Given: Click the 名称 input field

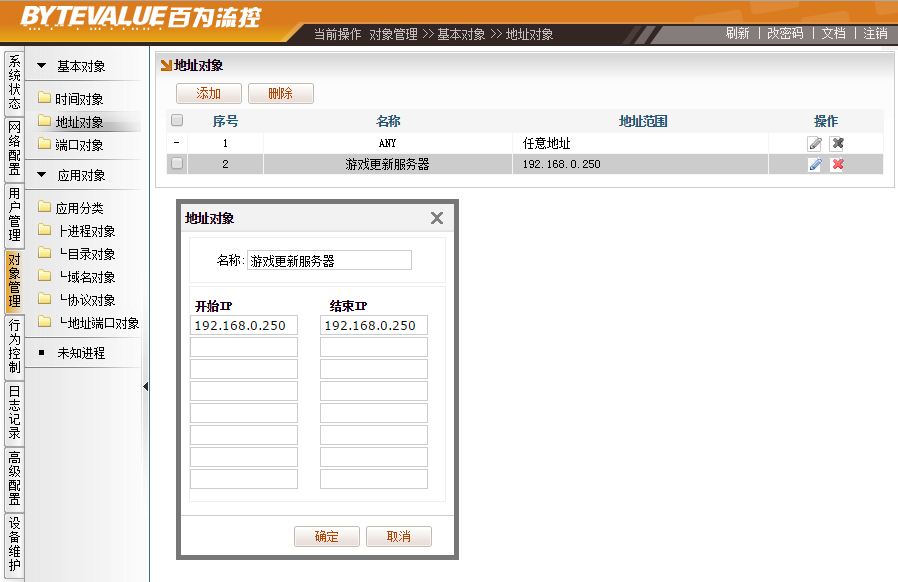Looking at the screenshot, I should click(x=329, y=260).
